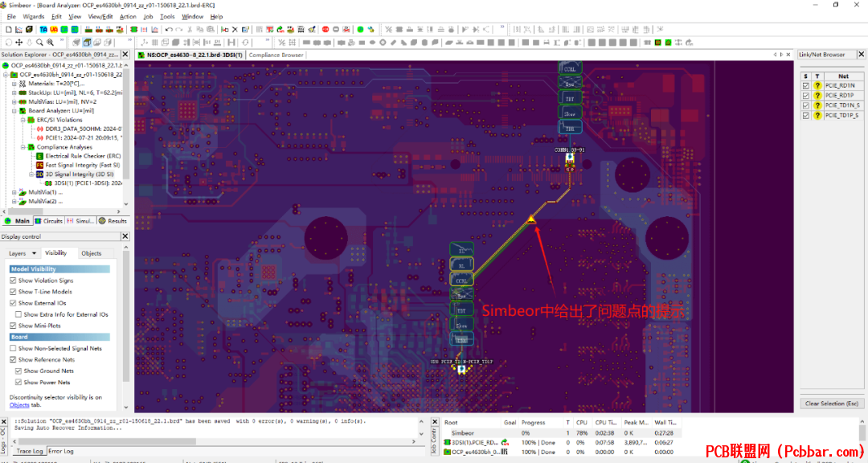The width and height of the screenshot is (868, 463).
Task: Open the Wizards menu
Action: [x=33, y=17]
